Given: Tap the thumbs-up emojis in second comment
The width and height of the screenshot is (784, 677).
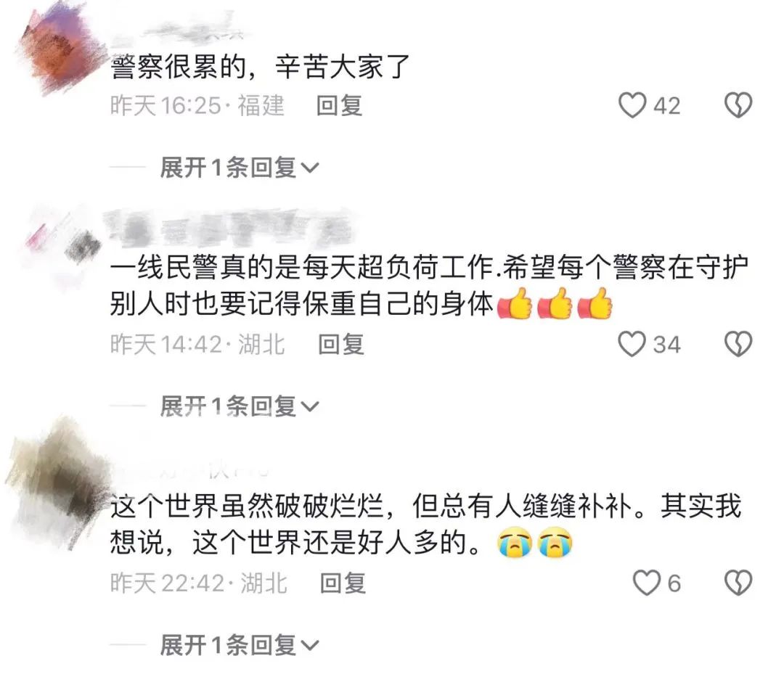Looking at the screenshot, I should coord(555,303).
